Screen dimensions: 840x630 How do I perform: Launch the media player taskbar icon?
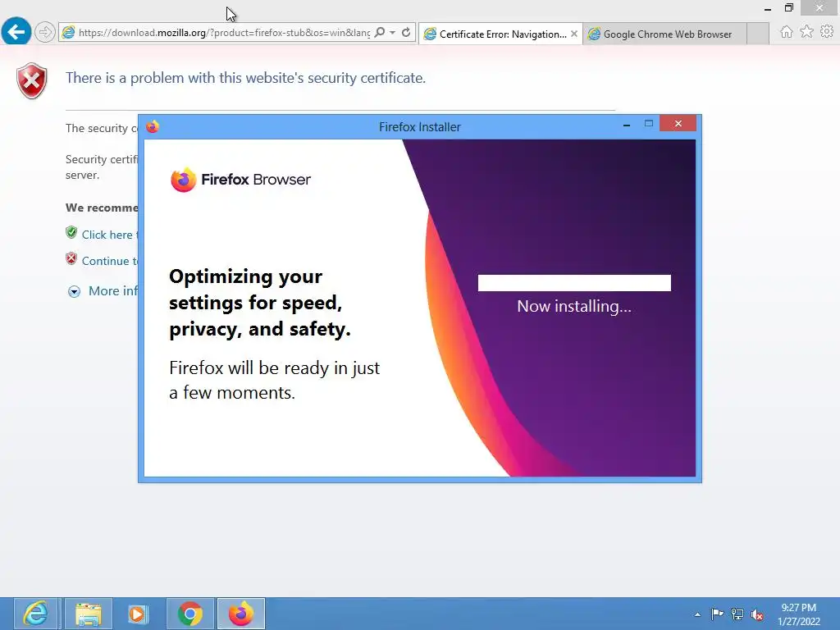point(138,614)
